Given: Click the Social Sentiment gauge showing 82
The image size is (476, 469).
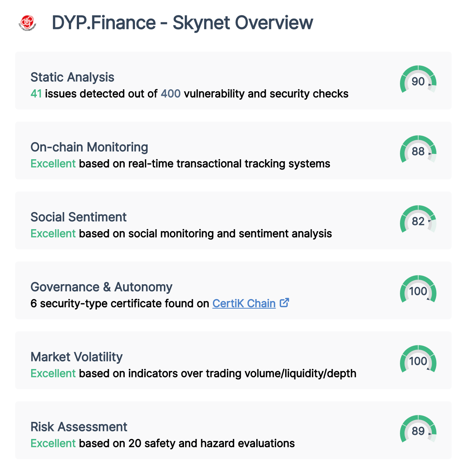Looking at the screenshot, I should (417, 221).
